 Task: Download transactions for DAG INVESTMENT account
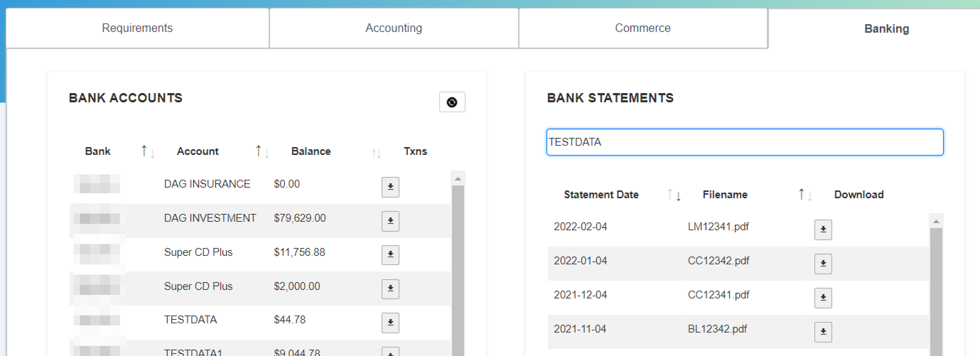pyautogui.click(x=390, y=221)
